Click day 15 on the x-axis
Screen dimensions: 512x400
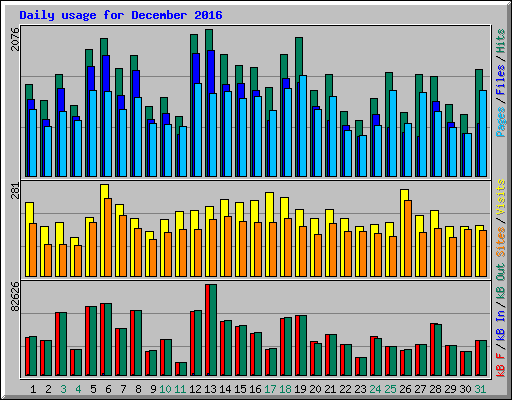(x=240, y=389)
